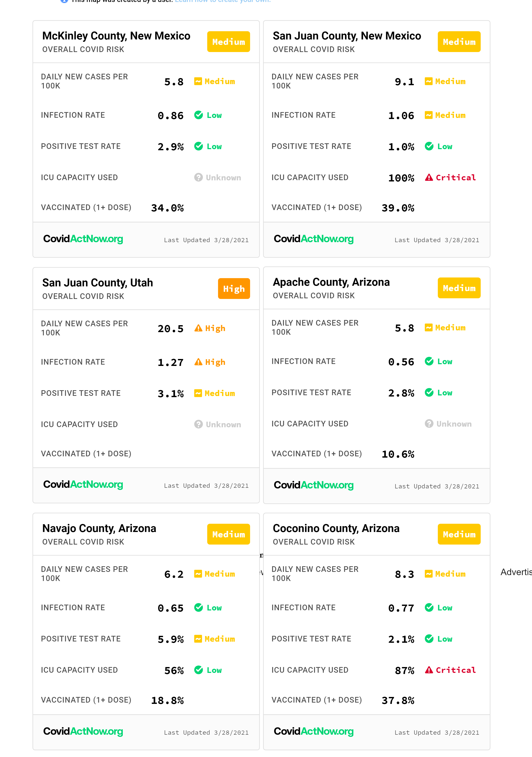Click Medium icon for Utah positive test rate
The image size is (532, 757).
pyautogui.click(x=198, y=393)
